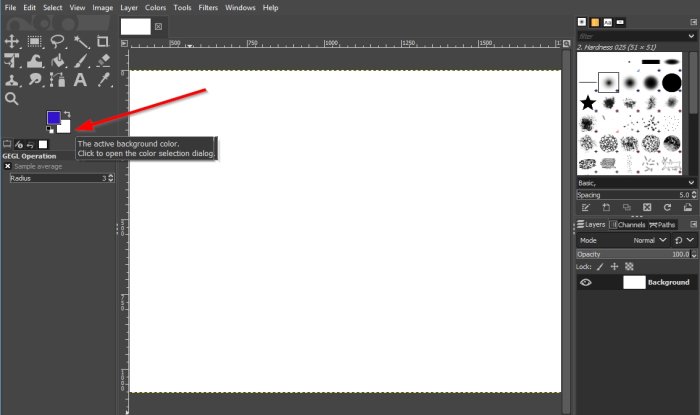Select the Clone stamp tool

click(x=12, y=80)
